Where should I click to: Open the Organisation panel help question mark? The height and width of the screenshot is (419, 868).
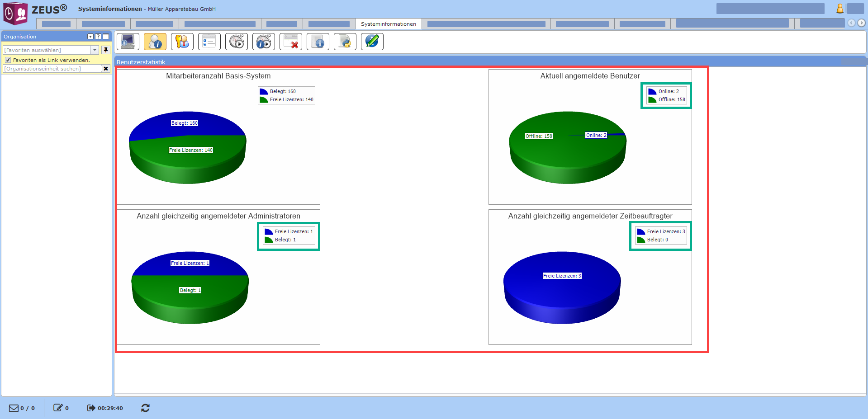tap(98, 37)
